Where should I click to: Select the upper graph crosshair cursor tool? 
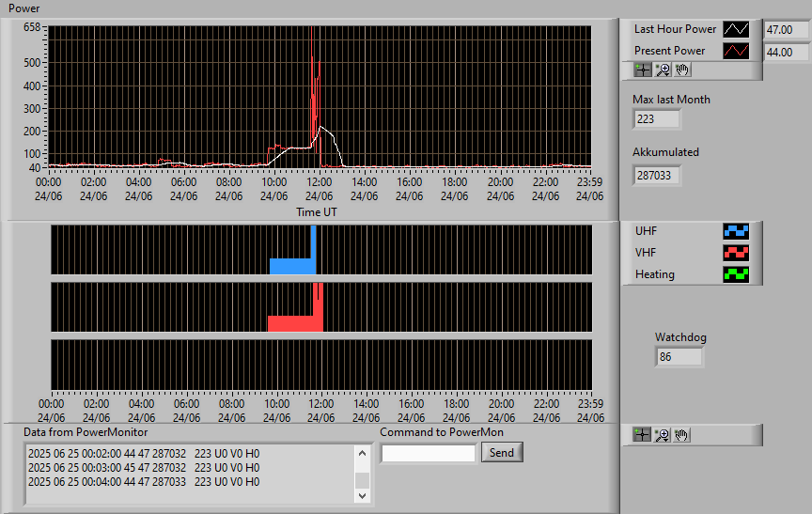click(643, 70)
